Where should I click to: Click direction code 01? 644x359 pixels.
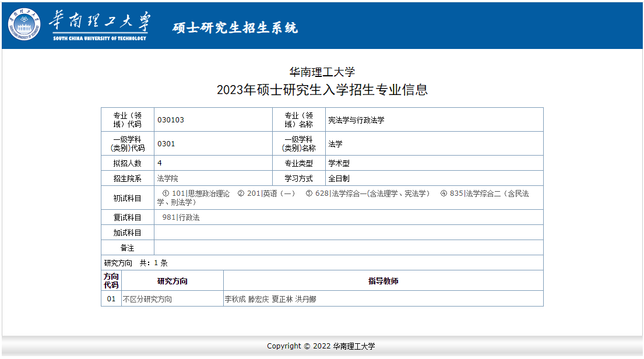[111, 298]
